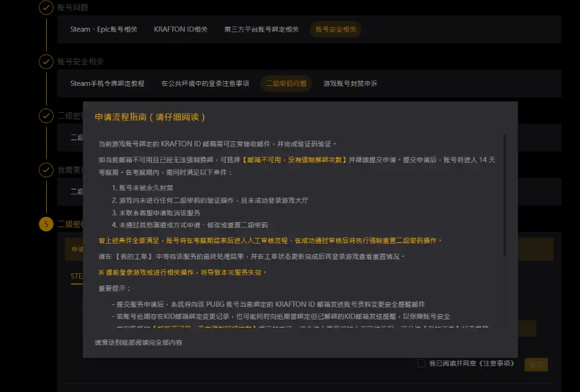This screenshot has width=580, height=392.
Task: Expand the 账号安全相关 step heading text
Action: click(80, 62)
